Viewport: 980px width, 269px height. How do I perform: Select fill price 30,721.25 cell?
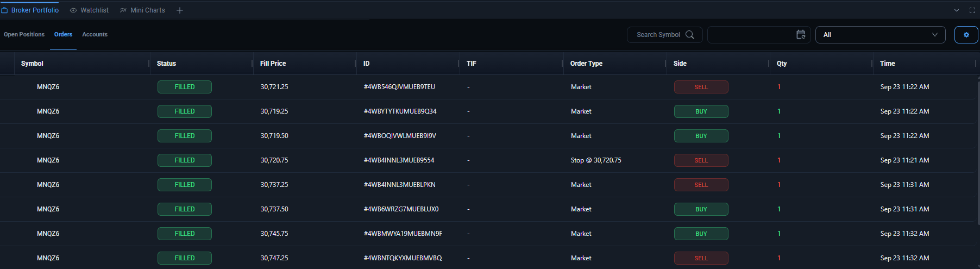(274, 87)
